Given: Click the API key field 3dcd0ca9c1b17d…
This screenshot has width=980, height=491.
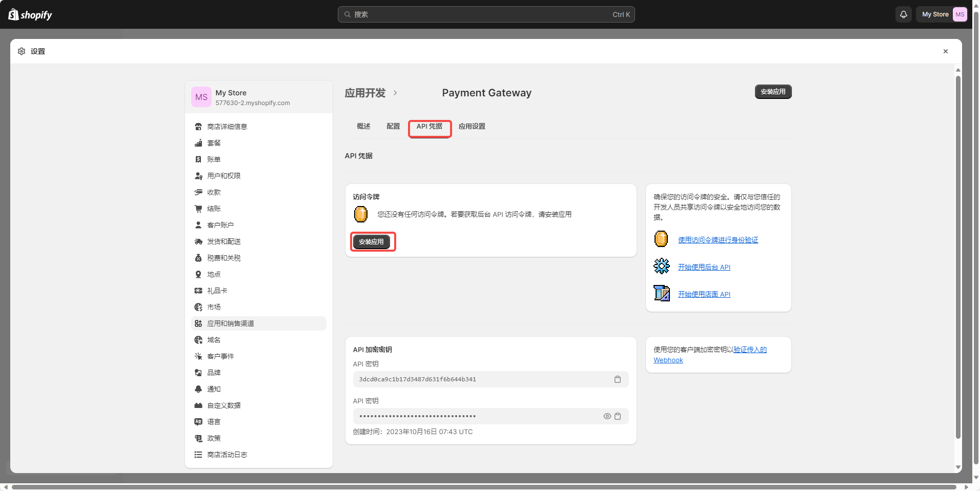Looking at the screenshot, I should [491, 379].
